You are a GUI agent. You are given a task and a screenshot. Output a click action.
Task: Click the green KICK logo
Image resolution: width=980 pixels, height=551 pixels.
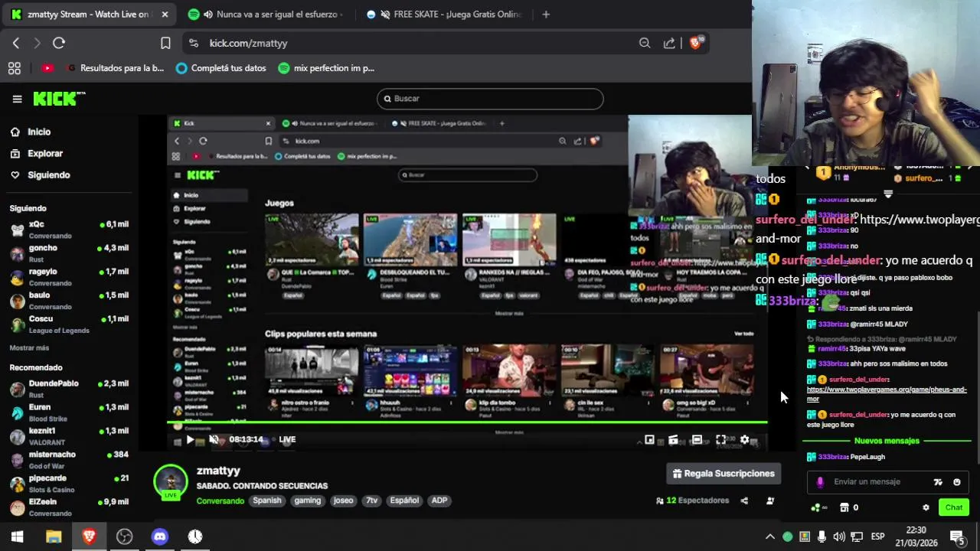click(59, 99)
